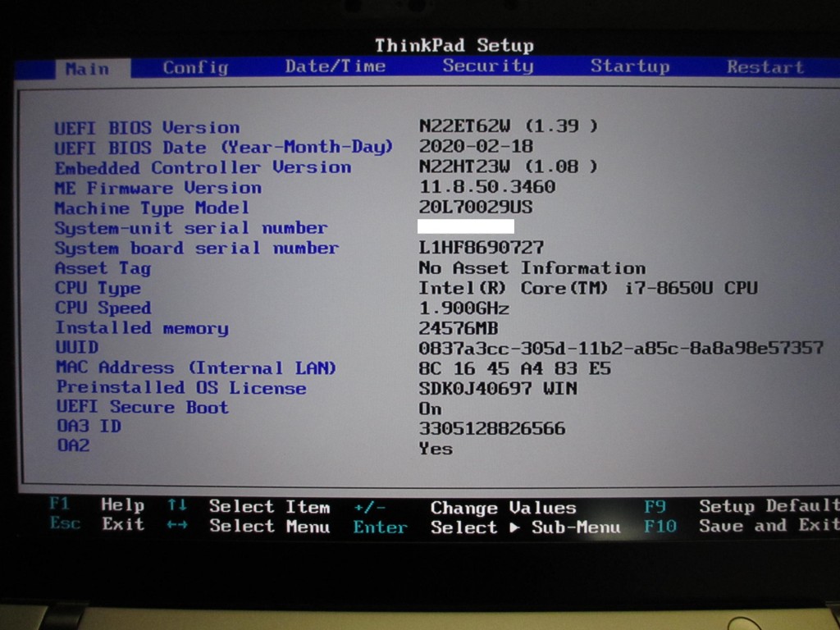Click the ThinkPad Setup title
This screenshot has width=840, height=630.
454,45
